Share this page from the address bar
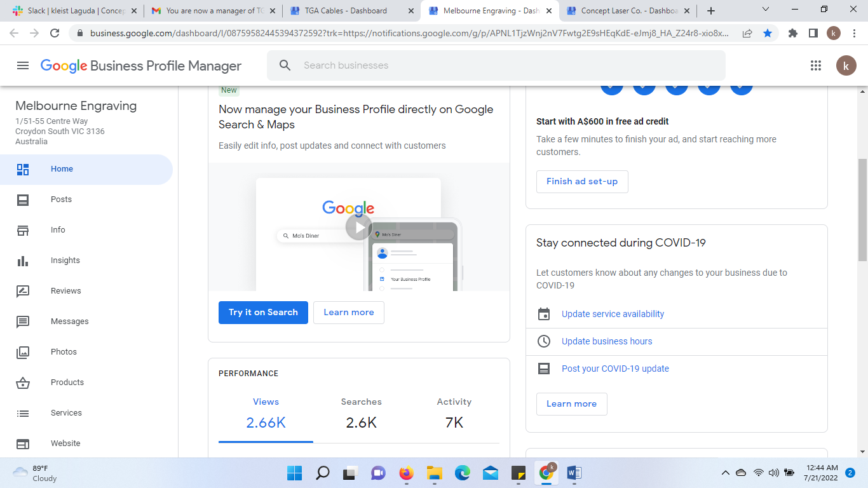The height and width of the screenshot is (488, 868). click(x=747, y=33)
